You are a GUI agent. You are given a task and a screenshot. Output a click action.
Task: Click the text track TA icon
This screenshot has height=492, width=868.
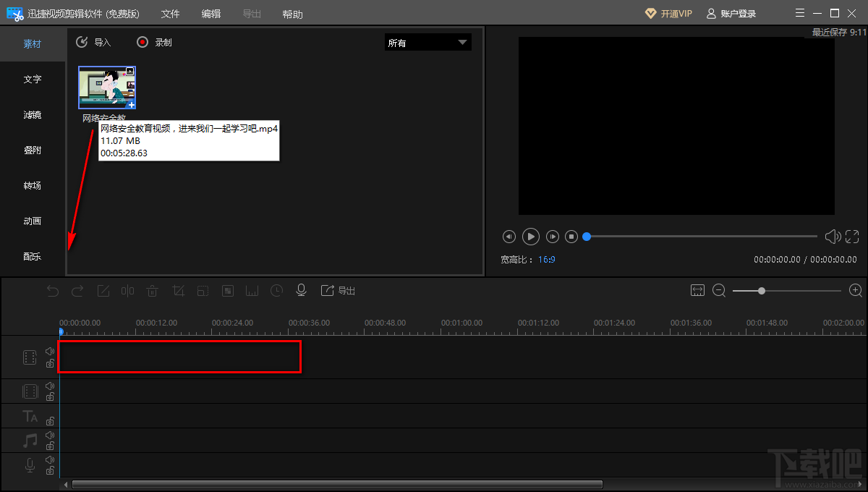pyautogui.click(x=30, y=416)
